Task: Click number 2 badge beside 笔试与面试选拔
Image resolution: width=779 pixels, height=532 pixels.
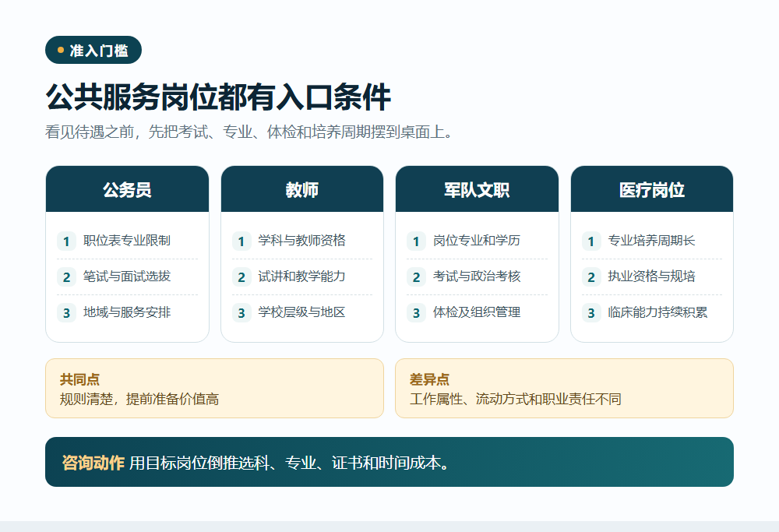Action: pos(66,277)
